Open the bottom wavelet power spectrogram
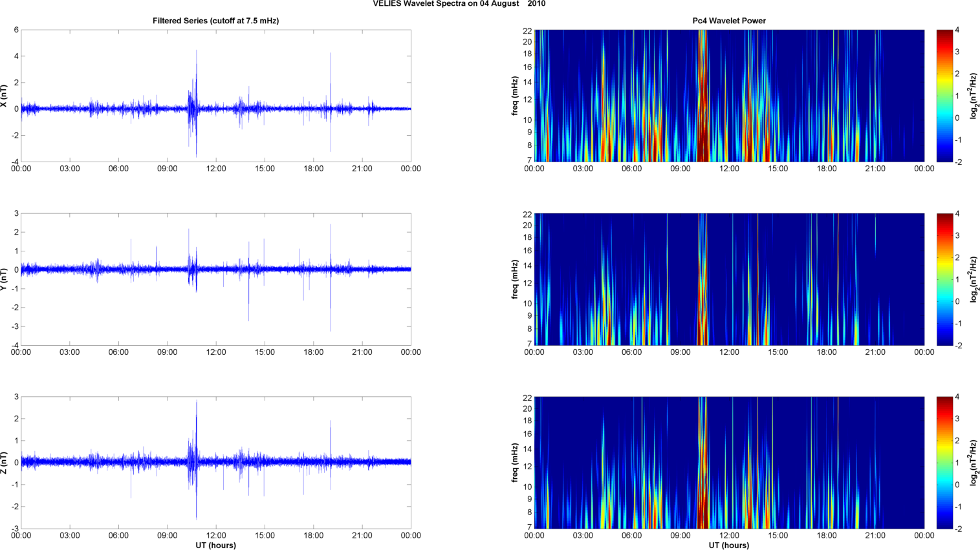Screen dimensions: 980x550 729,463
